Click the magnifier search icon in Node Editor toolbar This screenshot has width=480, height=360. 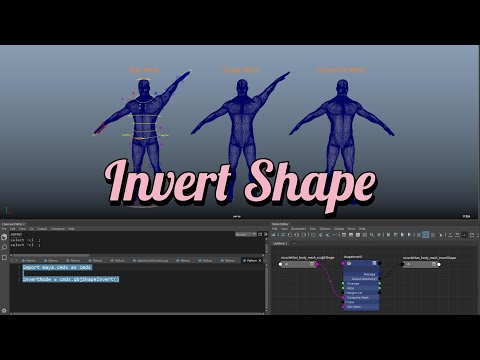click(x=372, y=235)
